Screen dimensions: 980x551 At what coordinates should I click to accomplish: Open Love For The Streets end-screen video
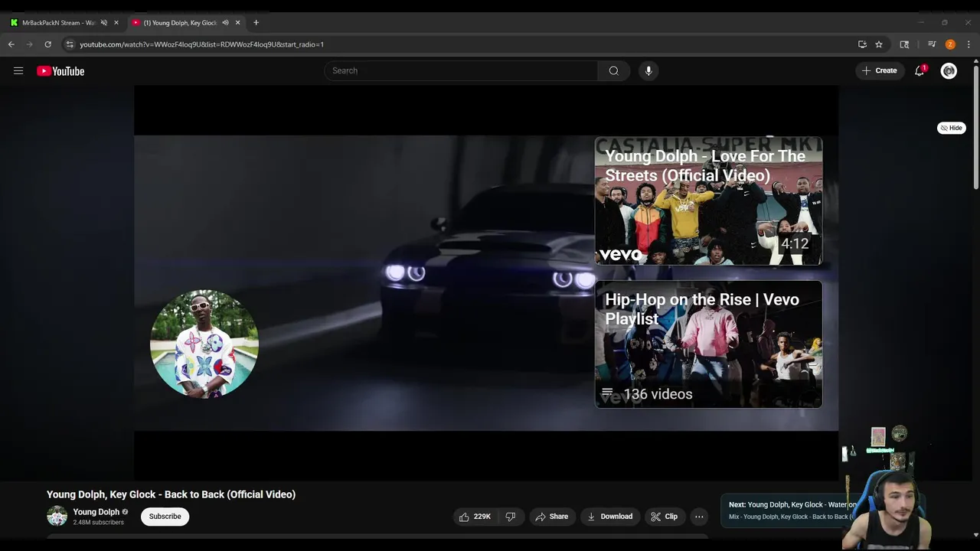pos(708,201)
